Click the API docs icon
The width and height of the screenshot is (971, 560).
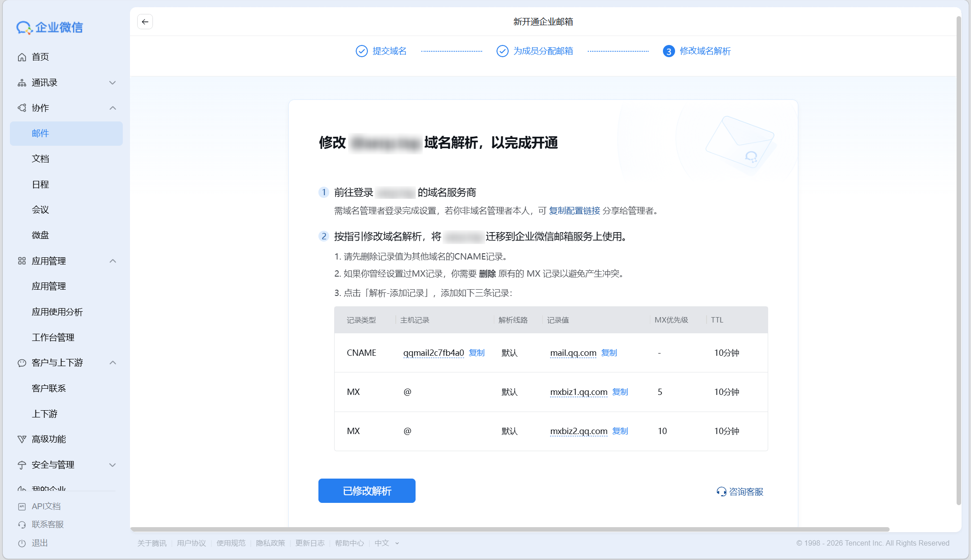tap(22, 506)
